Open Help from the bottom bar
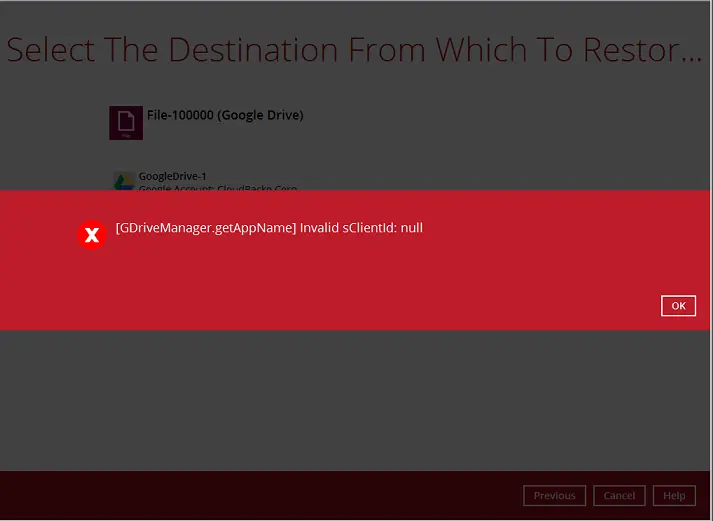Viewport: 713px width, 521px height. 674,495
